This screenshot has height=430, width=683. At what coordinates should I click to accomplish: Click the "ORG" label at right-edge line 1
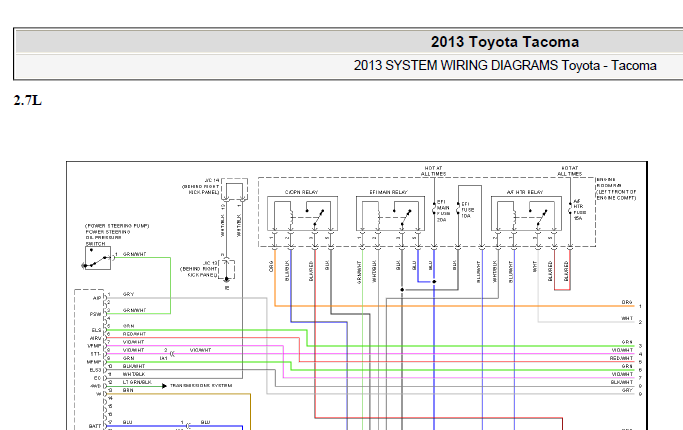627,302
